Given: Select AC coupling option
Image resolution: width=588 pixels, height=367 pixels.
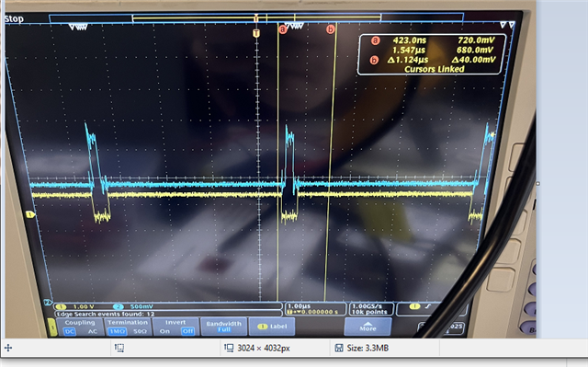Looking at the screenshot, I should [92, 332].
